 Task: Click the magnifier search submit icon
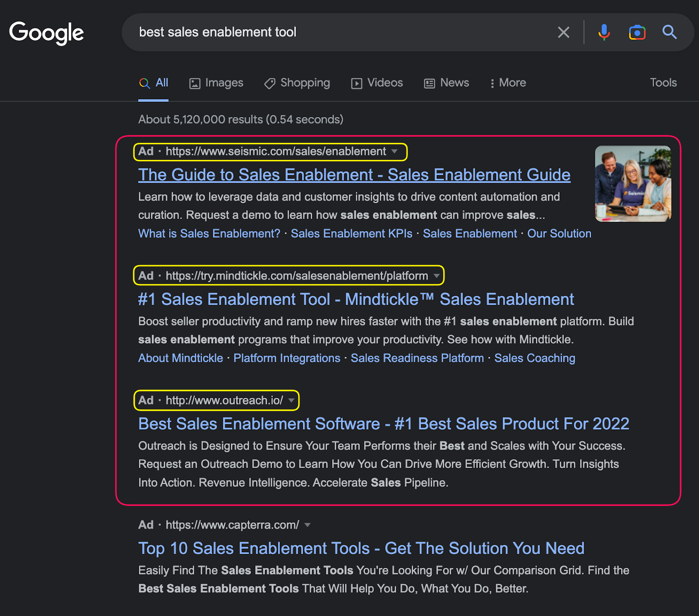[x=669, y=32]
